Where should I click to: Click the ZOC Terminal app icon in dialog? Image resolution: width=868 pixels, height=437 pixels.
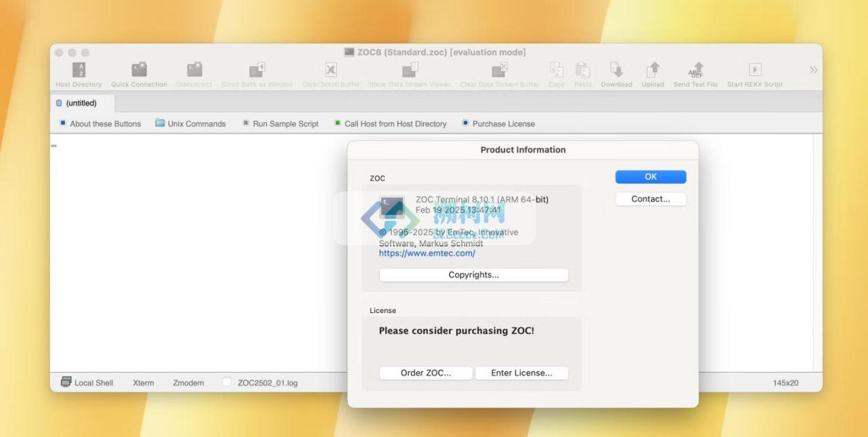click(392, 207)
